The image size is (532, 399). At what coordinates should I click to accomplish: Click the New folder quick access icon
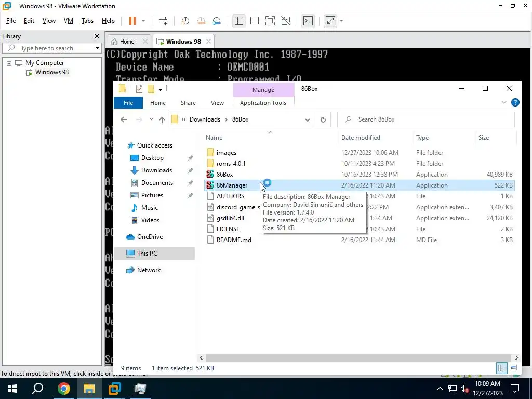(x=151, y=89)
